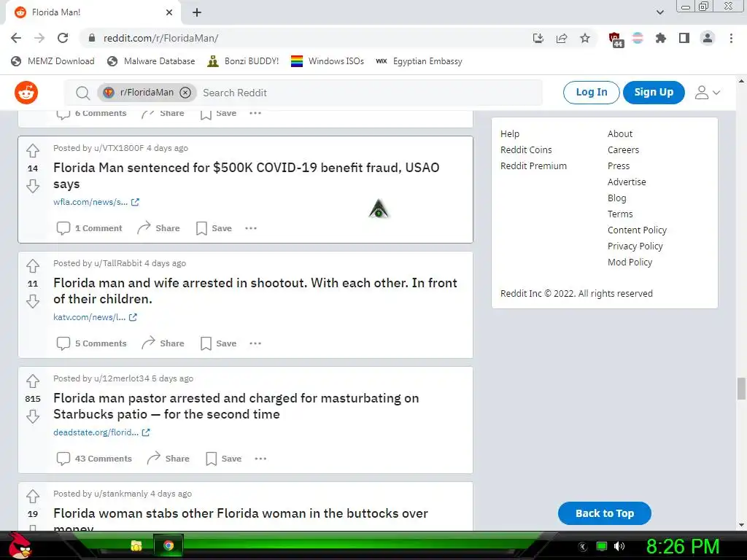The image size is (747, 560).
Task: Click the Reddit logo home icon
Action: tap(26, 93)
